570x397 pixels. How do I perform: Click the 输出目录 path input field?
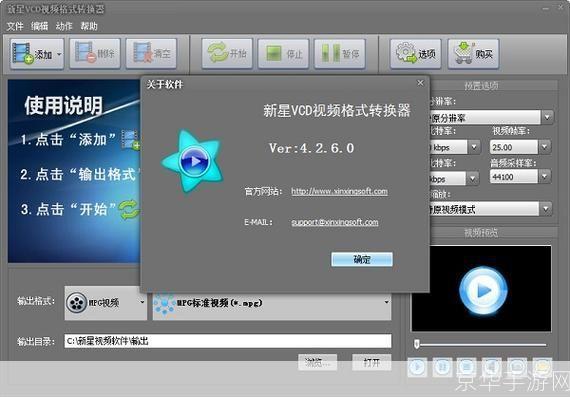[228, 341]
